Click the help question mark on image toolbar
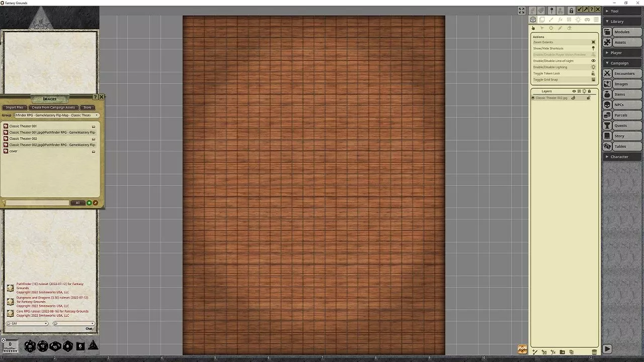 pyautogui.click(x=592, y=10)
